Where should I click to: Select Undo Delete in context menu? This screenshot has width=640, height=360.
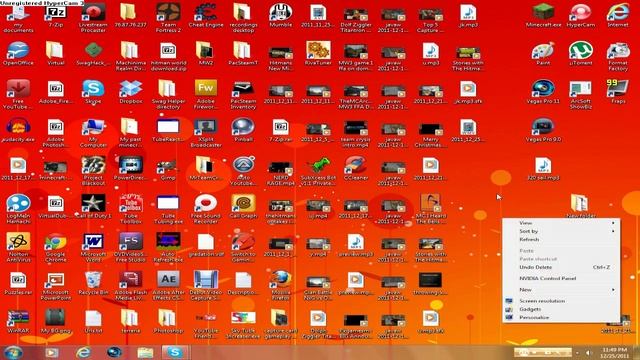point(561,267)
